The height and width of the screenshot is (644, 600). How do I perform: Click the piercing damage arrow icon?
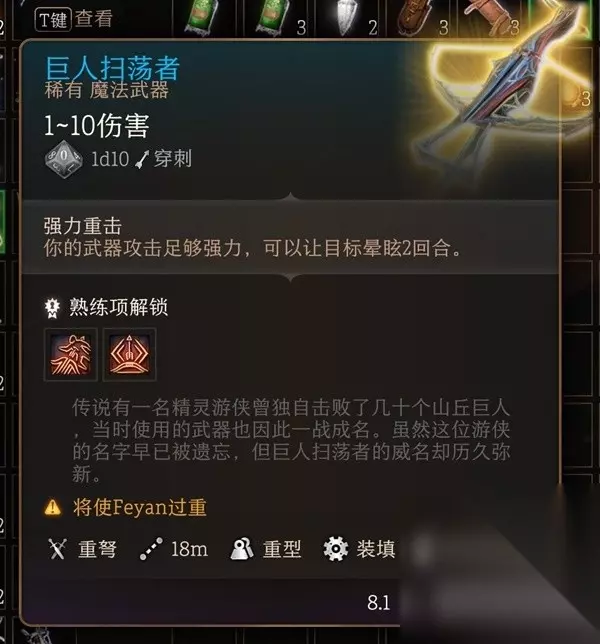pos(143,159)
